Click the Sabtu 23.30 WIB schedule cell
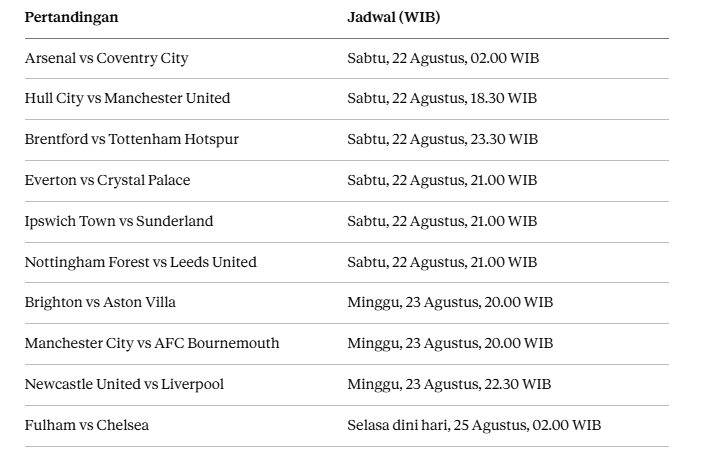 click(x=443, y=139)
